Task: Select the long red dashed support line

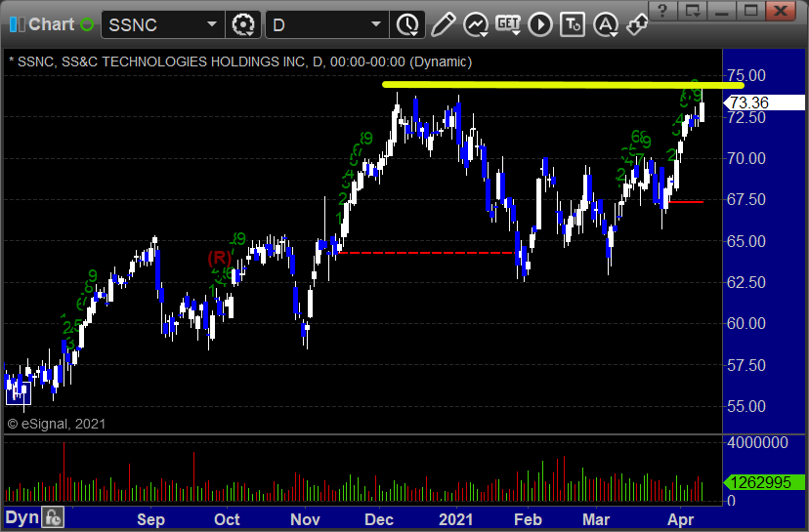Action: click(x=426, y=253)
